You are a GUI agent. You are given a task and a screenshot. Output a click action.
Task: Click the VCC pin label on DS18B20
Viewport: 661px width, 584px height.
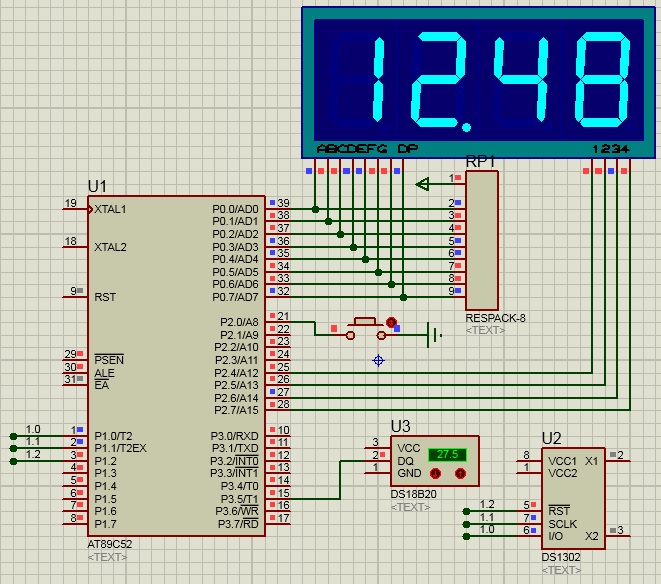[x=408, y=448]
